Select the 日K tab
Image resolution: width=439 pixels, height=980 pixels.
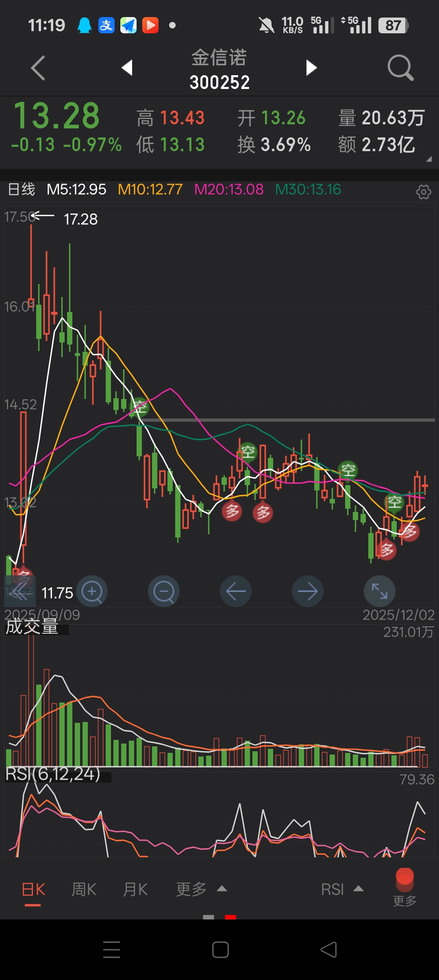pos(33,890)
